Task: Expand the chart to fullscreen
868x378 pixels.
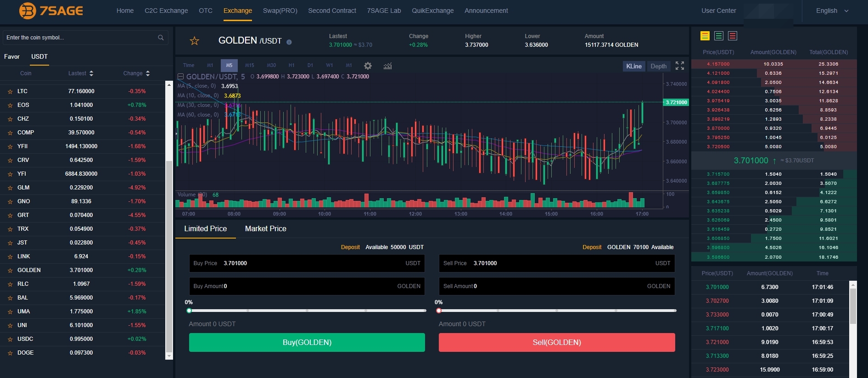Action: point(680,66)
